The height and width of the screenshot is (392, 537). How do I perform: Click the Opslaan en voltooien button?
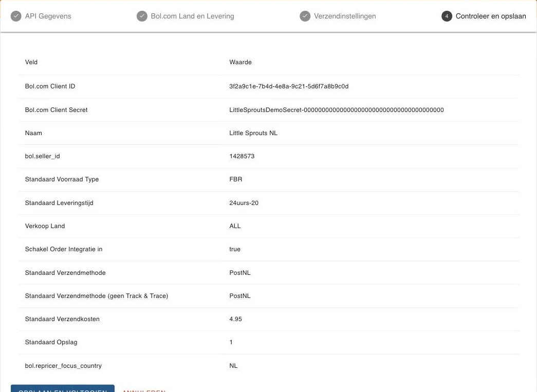(x=63, y=388)
